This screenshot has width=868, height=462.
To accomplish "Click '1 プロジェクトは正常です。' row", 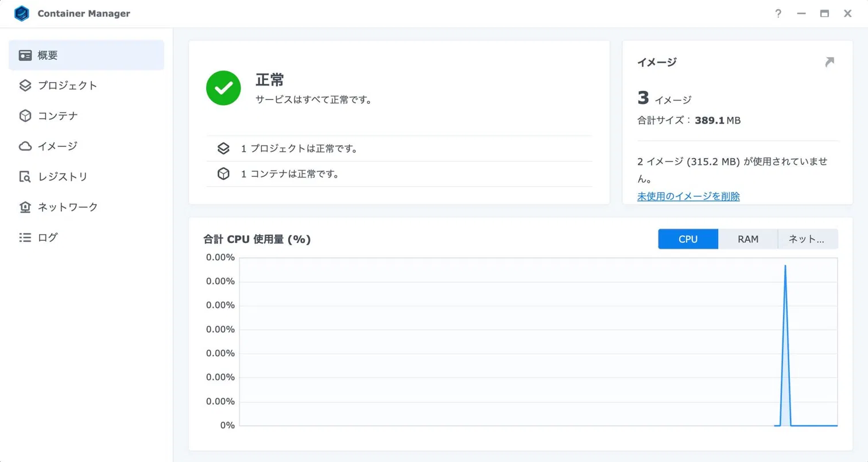I will tap(399, 149).
